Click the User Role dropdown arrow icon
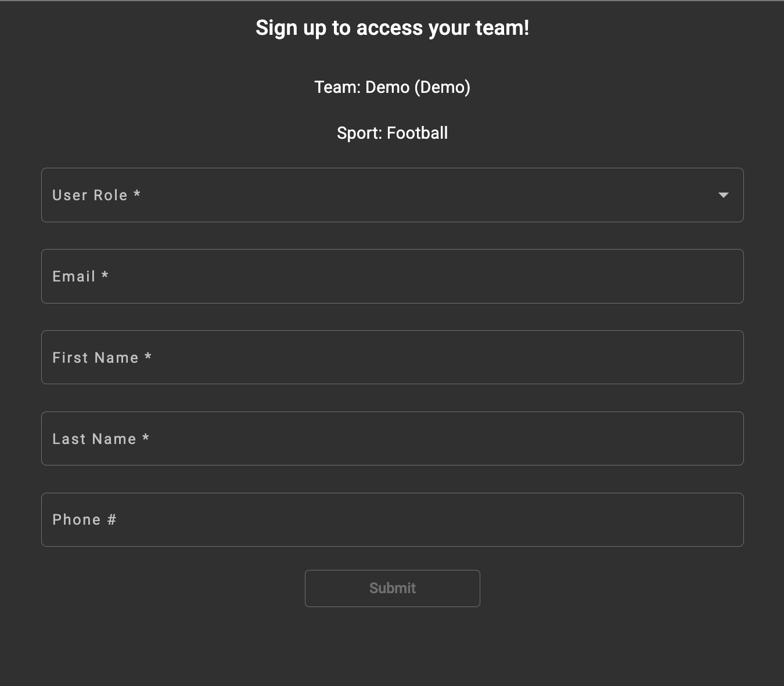Viewport: 784px width, 686px height. 723,195
